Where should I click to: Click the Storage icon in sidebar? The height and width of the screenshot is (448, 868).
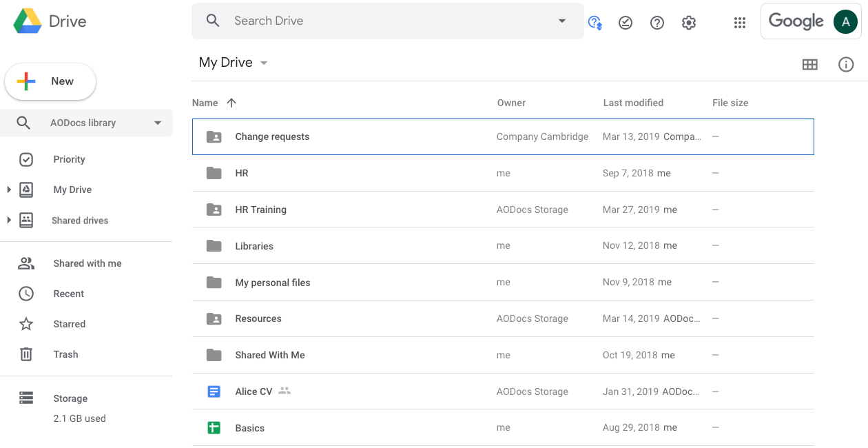(26, 398)
